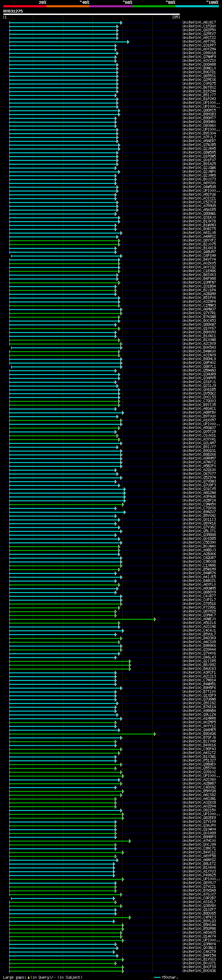Image resolution: width=222 pixels, height=980 pixels.
Task: Select the UniRef100_B5IJ77 label
Action: (x=199, y=95)
